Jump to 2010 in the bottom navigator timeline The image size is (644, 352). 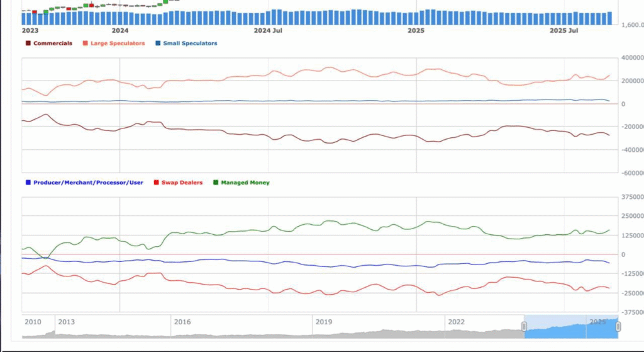point(33,322)
